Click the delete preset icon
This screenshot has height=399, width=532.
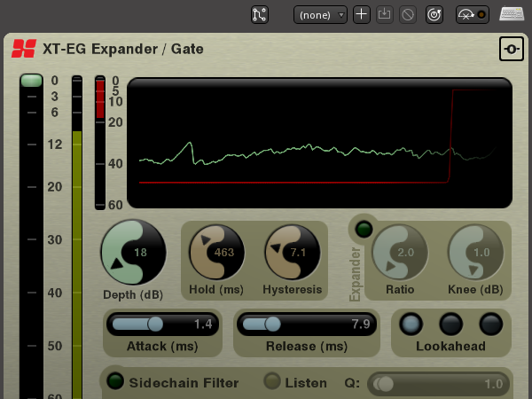tap(407, 14)
